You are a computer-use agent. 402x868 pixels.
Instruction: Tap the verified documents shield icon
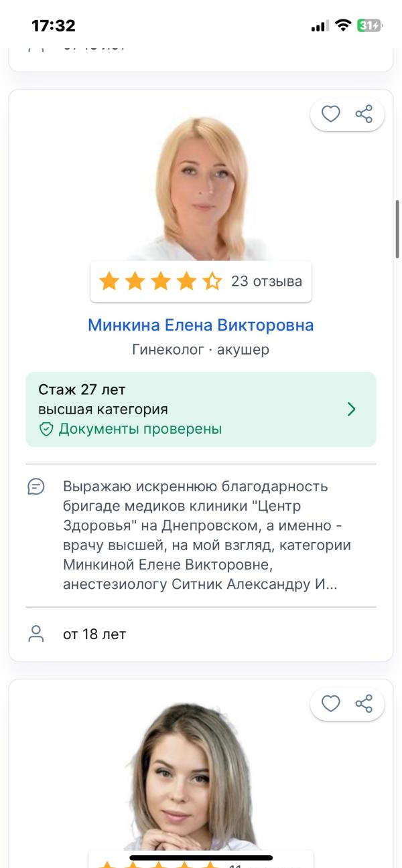click(x=46, y=430)
